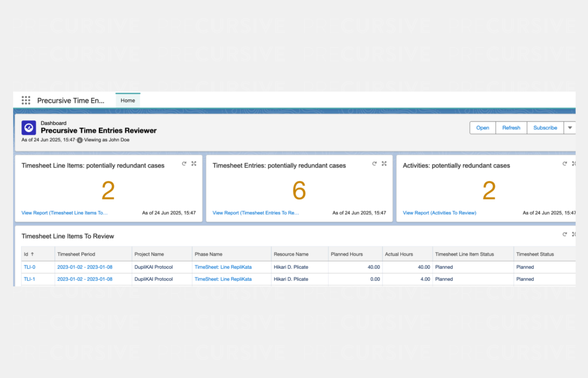Expand the Timesheet Entries metric card

tap(384, 164)
